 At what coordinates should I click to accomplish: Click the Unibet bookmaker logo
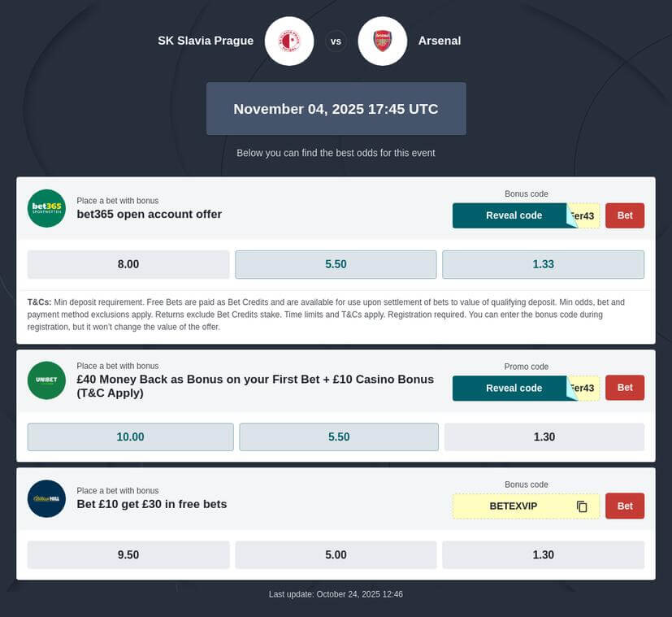pos(46,380)
